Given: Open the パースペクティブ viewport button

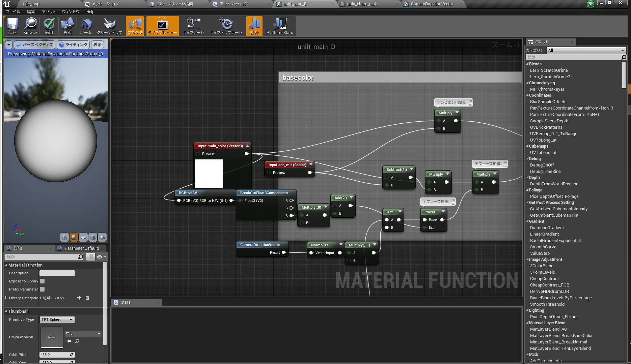Looking at the screenshot, I should [x=34, y=44].
